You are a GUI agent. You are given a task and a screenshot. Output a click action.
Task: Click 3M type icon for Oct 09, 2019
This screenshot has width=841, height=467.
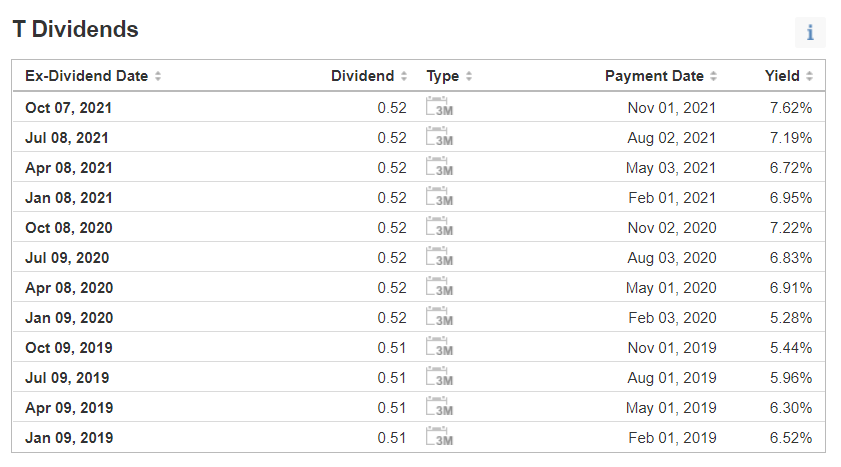pyautogui.click(x=439, y=346)
